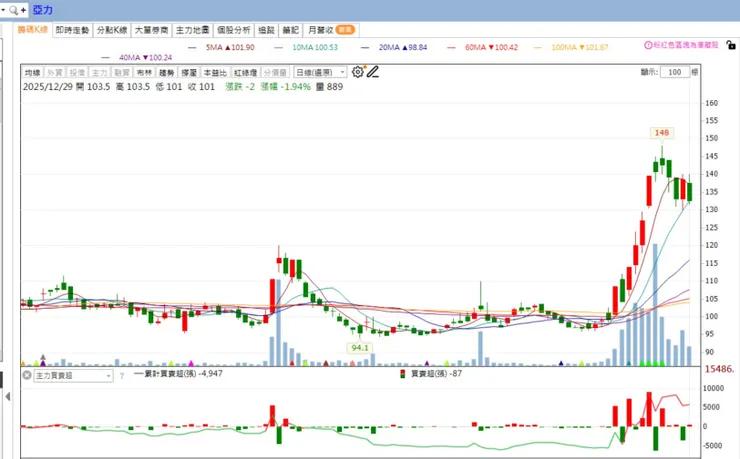740x459 pixels.
Task: Toggle the 趨勢 overlay button
Action: point(167,73)
